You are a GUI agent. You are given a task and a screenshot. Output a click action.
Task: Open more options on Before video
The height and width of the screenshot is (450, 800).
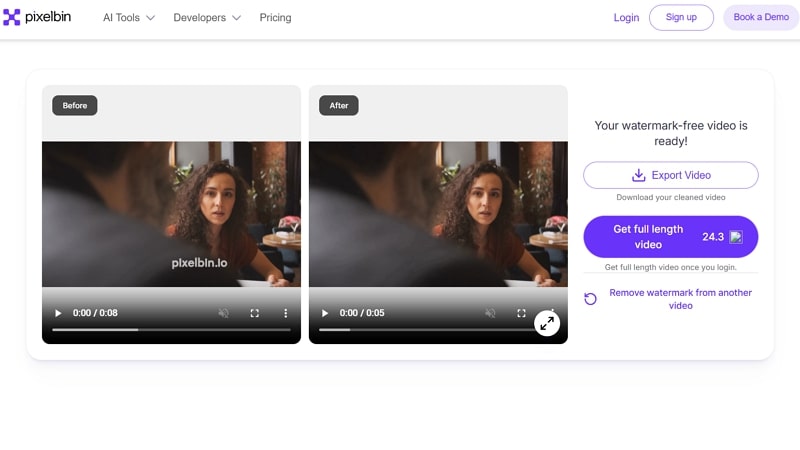click(285, 313)
